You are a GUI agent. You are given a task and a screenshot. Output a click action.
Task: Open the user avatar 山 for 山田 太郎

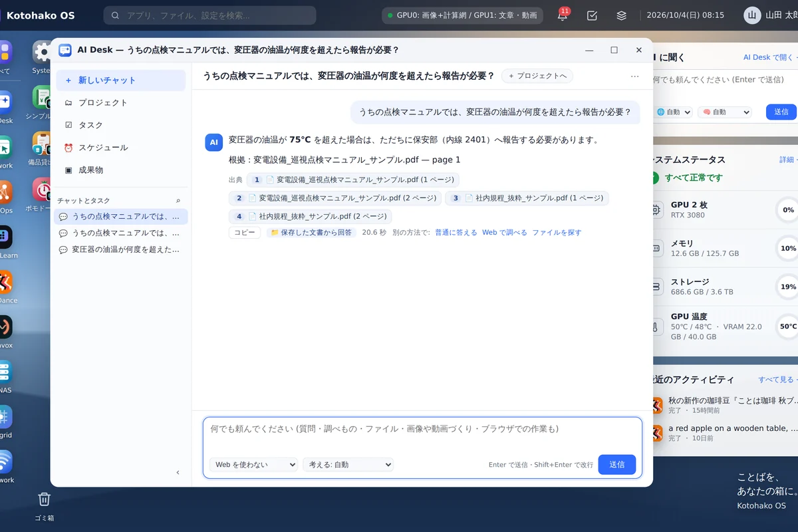coord(752,15)
